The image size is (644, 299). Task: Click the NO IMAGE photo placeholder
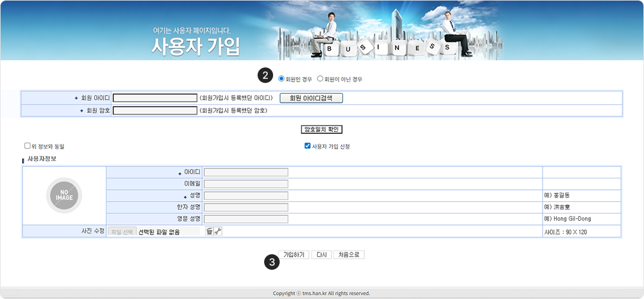click(x=64, y=195)
